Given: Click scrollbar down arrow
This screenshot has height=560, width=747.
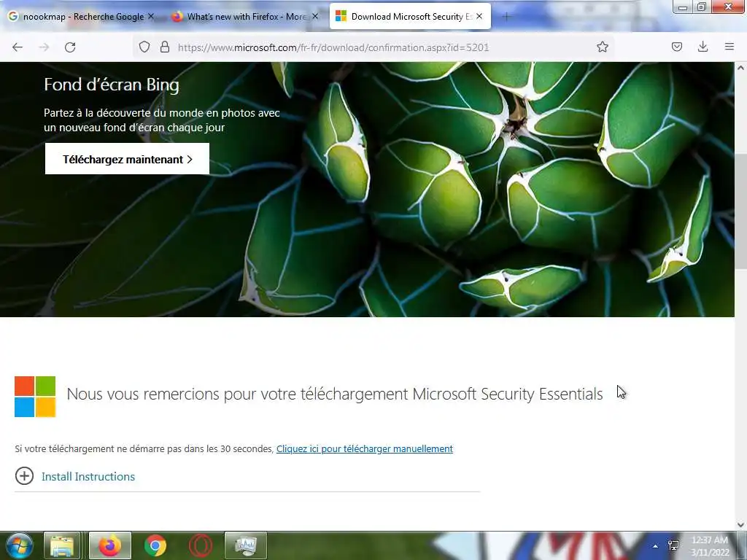Looking at the screenshot, I should click(x=740, y=525).
